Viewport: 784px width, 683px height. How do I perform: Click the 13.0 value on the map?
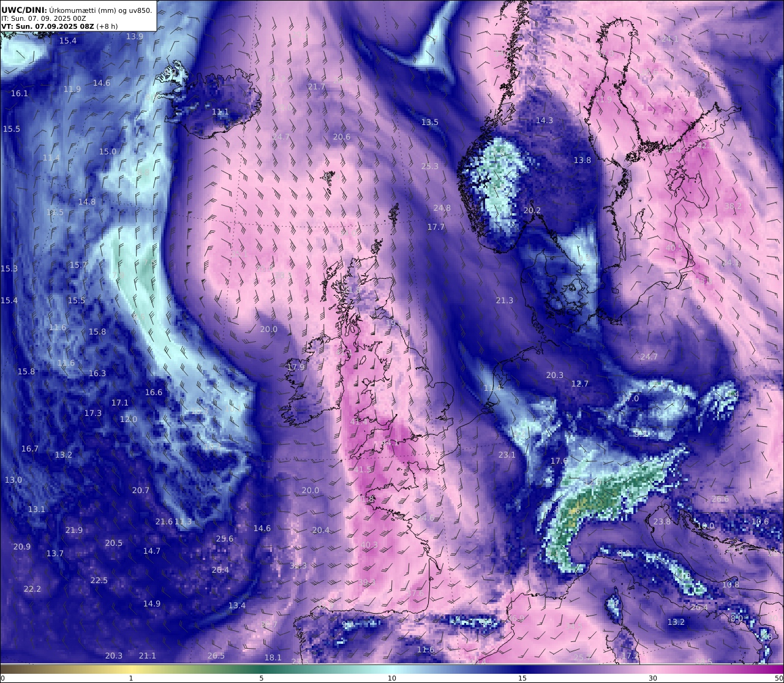13,480
